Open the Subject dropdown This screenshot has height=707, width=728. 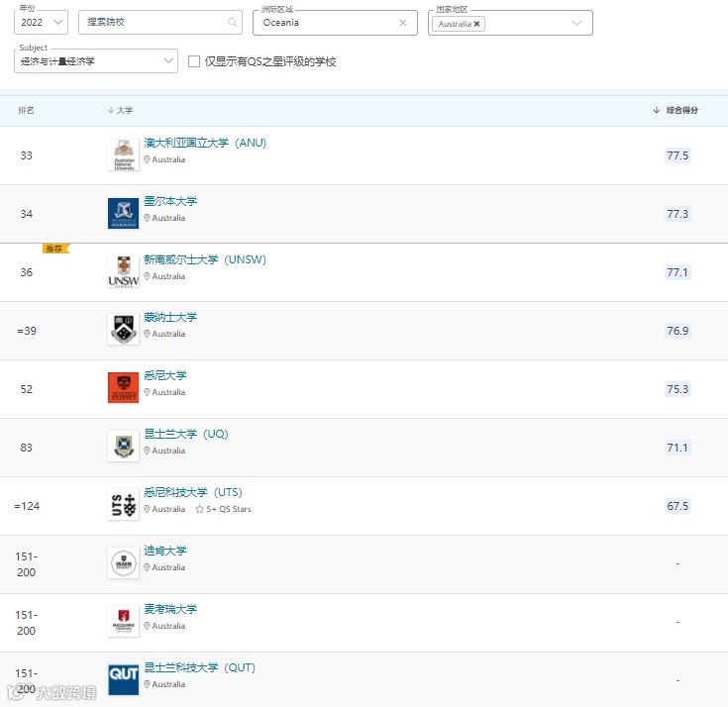pyautogui.click(x=96, y=60)
